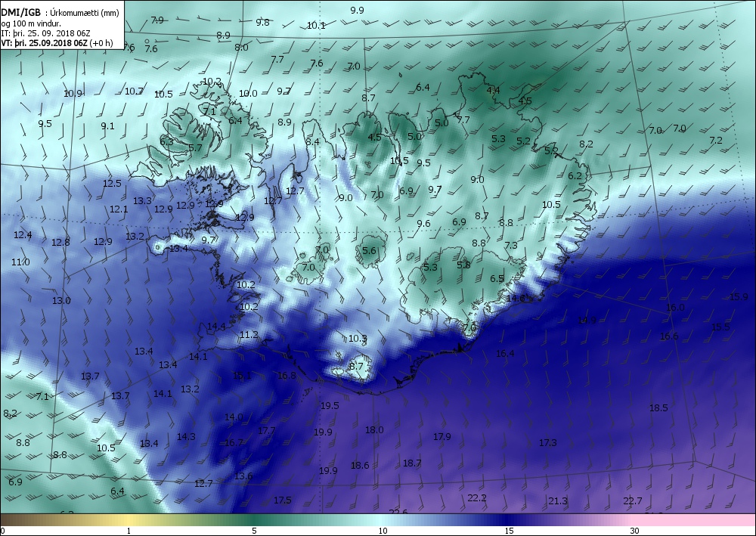Click the 16.8 value off the south coast
Screen dimensions: 756x536
pos(287,375)
